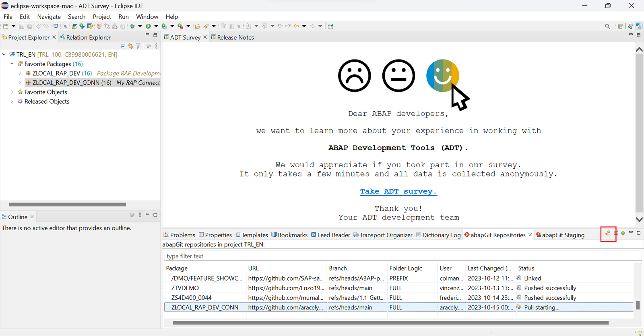Click the External Tools run icon
This screenshot has width=644, height=336.
(x=180, y=26)
